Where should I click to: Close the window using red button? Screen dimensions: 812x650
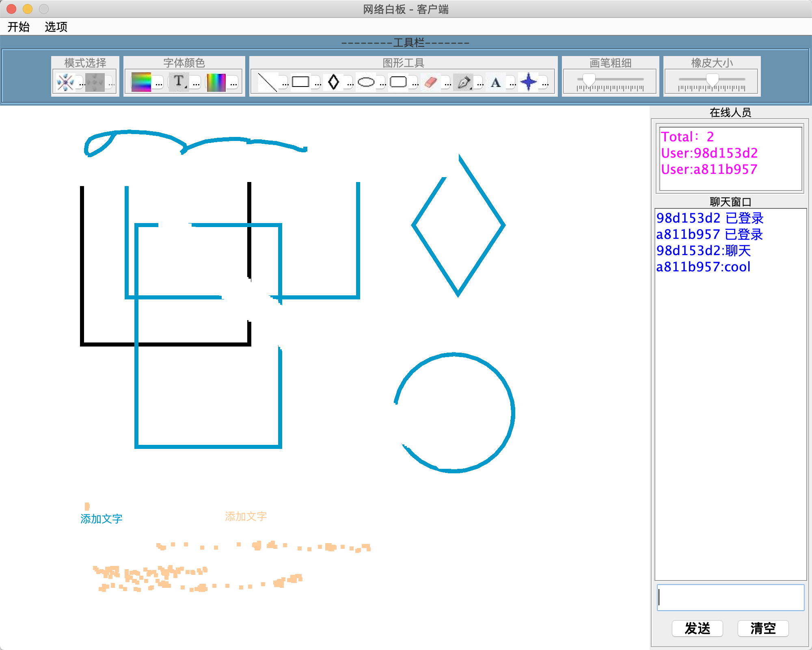point(11,9)
